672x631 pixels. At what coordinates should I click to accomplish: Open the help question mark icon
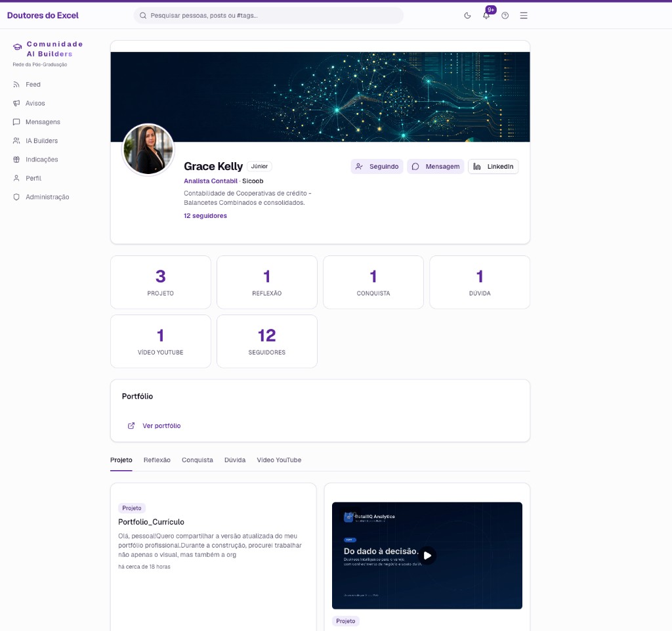(505, 16)
